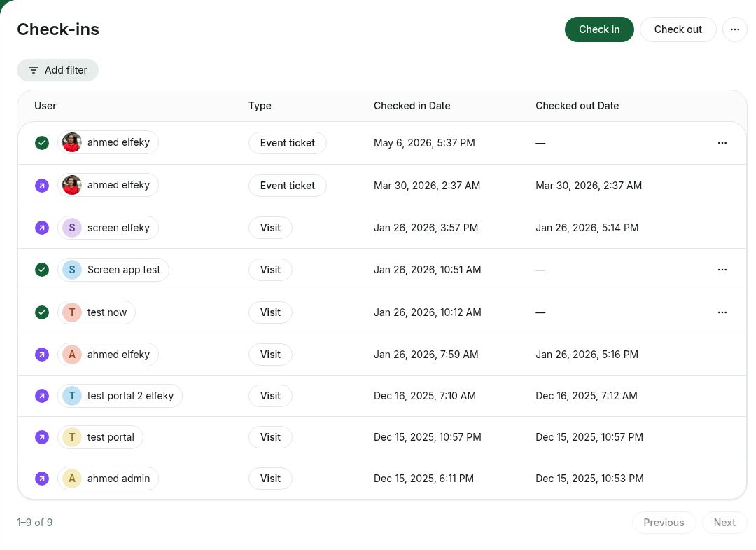Viewport: 756px width, 550px height.
Task: Click the Check-ins page heading
Action: (58, 29)
